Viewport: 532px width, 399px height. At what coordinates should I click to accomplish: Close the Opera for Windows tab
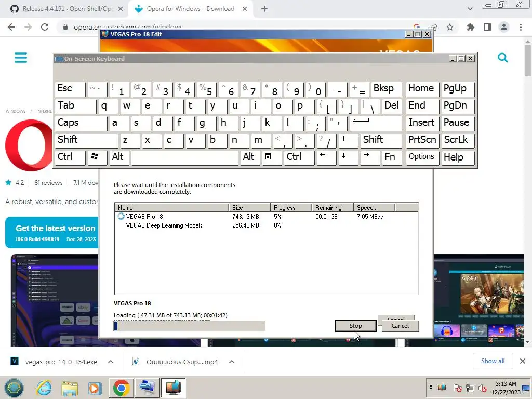[245, 9]
